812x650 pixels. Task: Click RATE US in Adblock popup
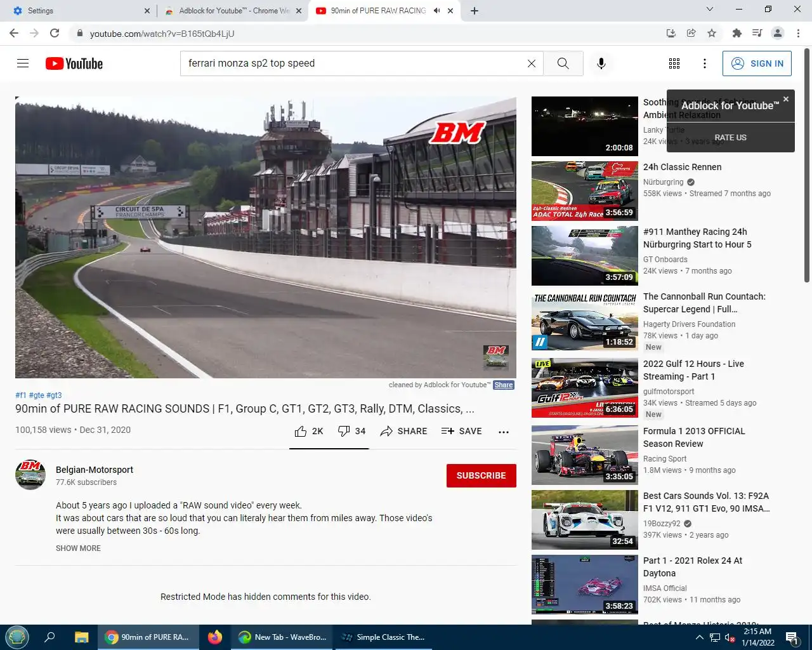pyautogui.click(x=731, y=137)
